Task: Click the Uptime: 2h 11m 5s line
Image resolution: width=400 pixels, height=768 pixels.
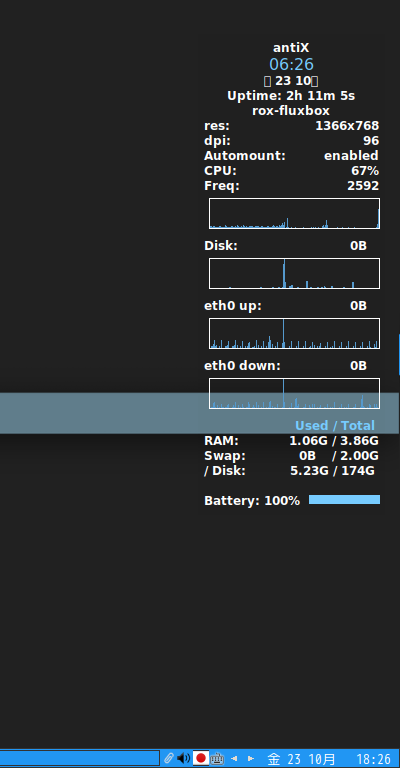Action: coord(291,96)
